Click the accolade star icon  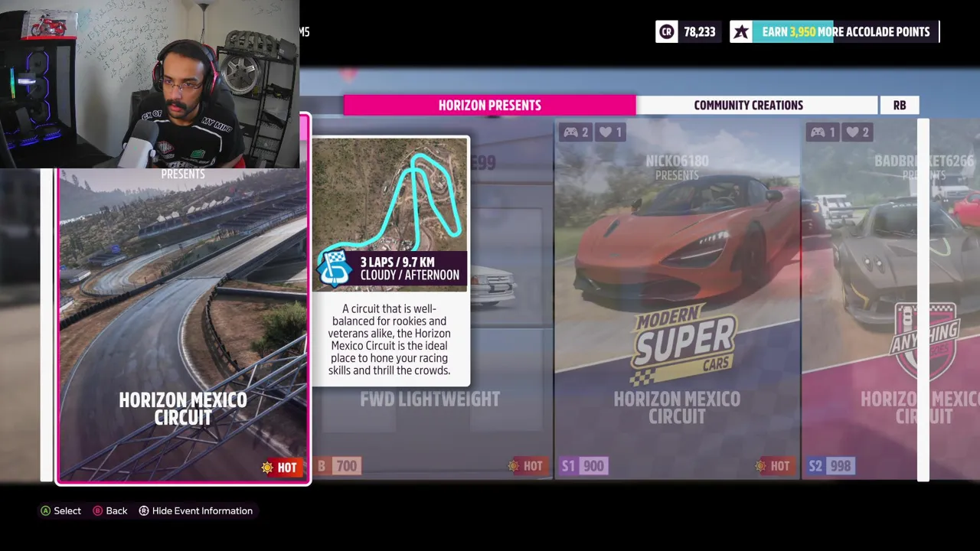(740, 31)
